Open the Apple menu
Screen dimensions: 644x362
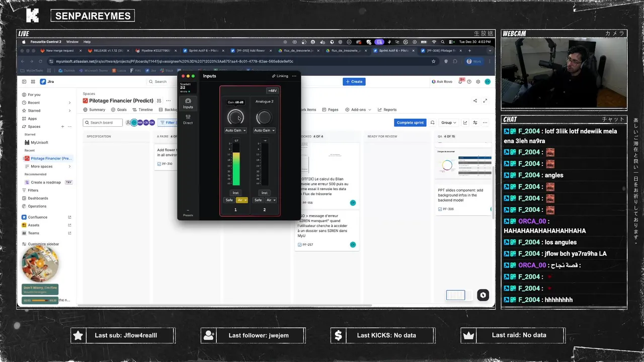coord(23,42)
